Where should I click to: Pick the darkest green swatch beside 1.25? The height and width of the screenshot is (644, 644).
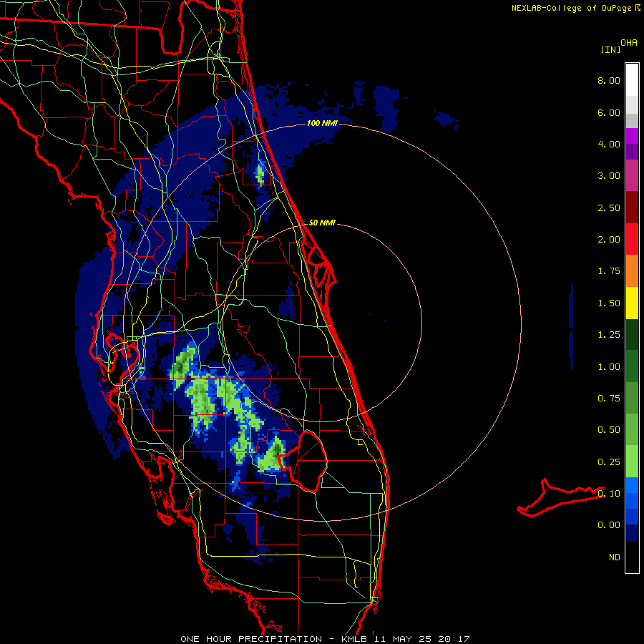click(x=632, y=335)
